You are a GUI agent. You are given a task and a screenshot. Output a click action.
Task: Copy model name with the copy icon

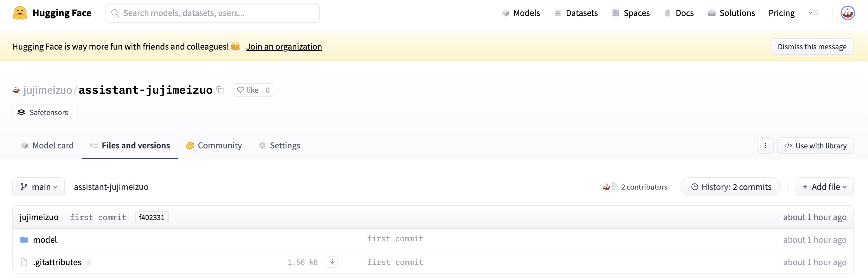(220, 90)
